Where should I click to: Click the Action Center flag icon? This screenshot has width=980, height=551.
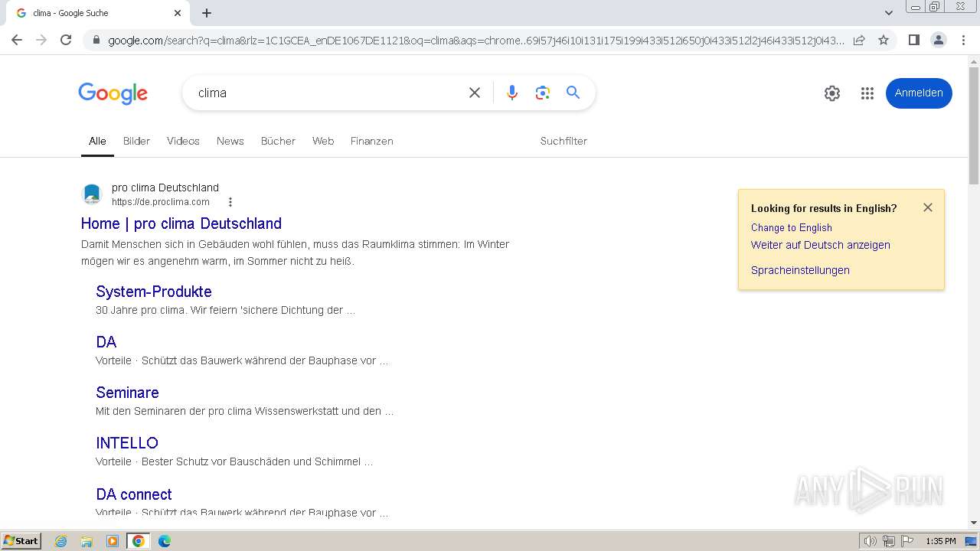pyautogui.click(x=907, y=541)
